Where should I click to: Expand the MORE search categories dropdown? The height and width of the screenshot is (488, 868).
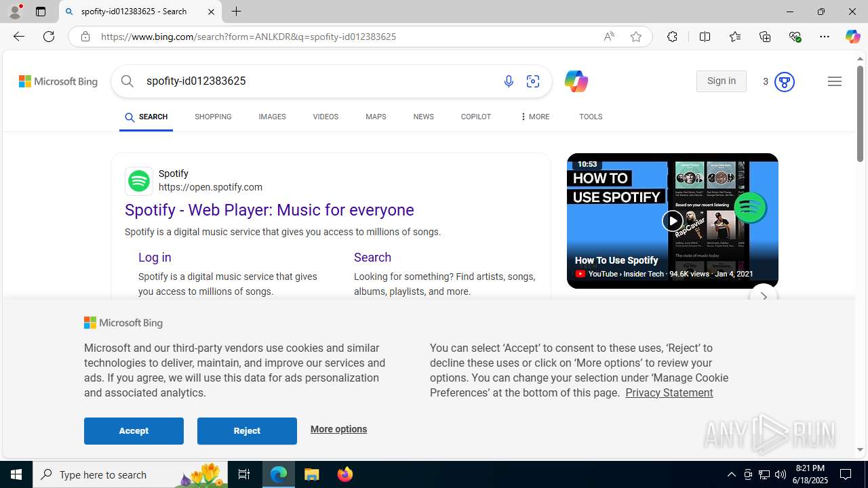click(x=534, y=117)
